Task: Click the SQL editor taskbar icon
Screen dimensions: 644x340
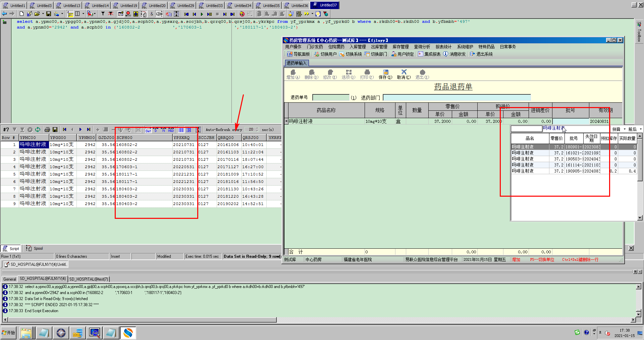Action: 77,333
